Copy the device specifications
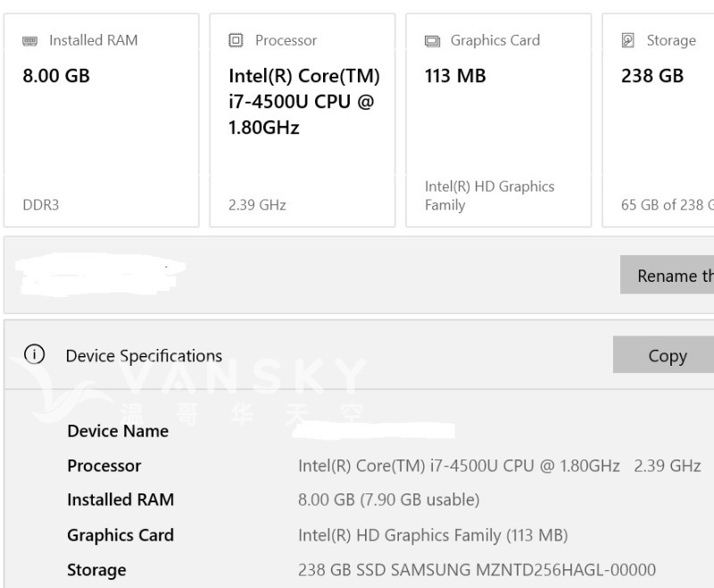The image size is (714, 588). point(666,356)
